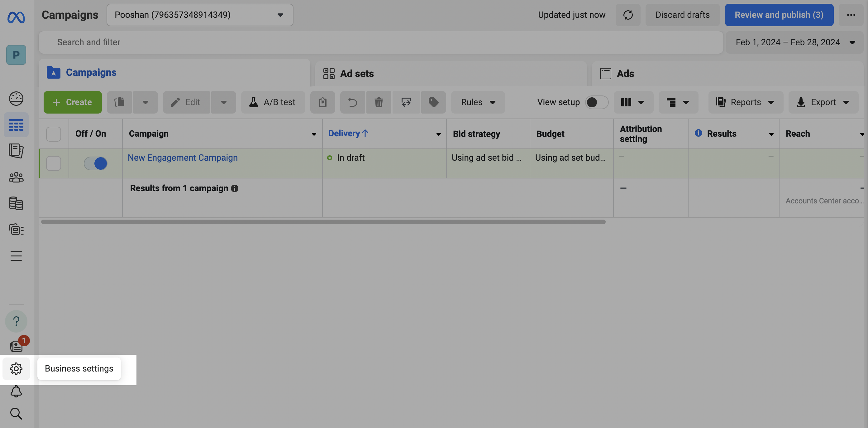Click the tag label icon

[433, 102]
